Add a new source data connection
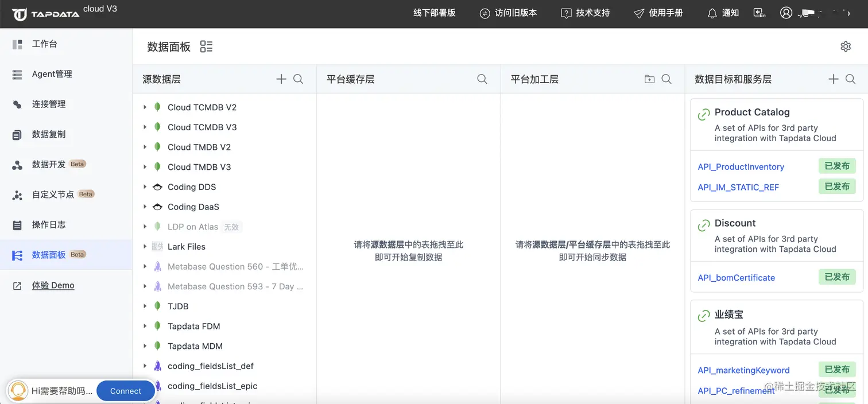 [x=281, y=79]
